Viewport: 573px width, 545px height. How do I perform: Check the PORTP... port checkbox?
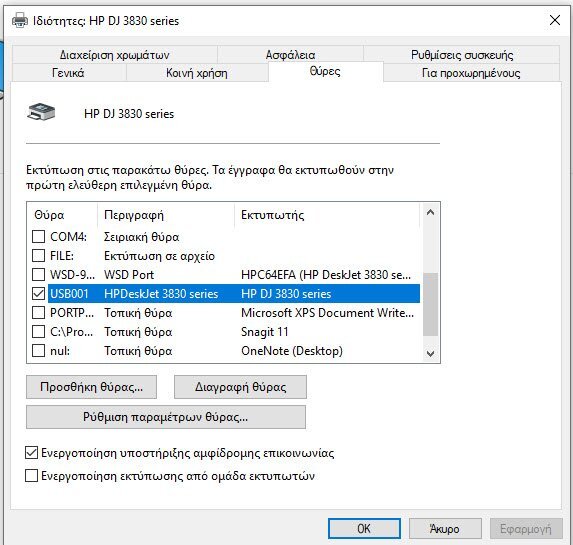coord(38,313)
